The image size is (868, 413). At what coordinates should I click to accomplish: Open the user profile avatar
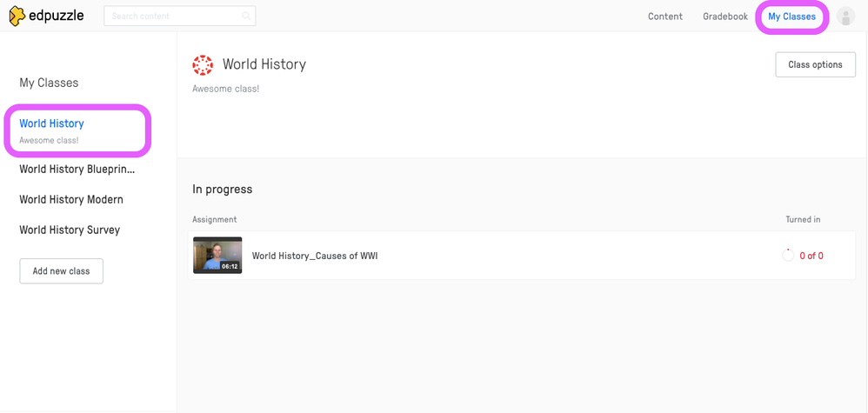click(x=845, y=17)
